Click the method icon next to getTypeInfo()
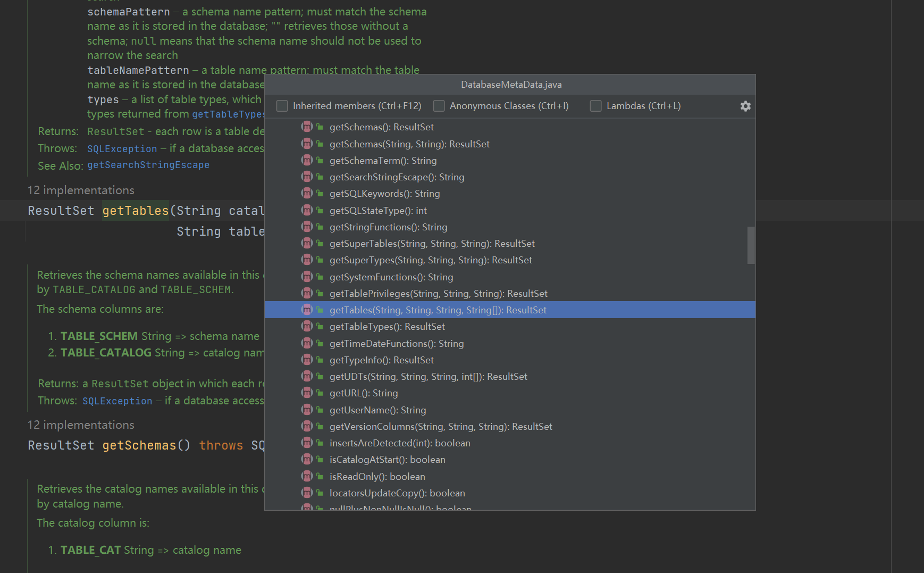 (x=307, y=360)
